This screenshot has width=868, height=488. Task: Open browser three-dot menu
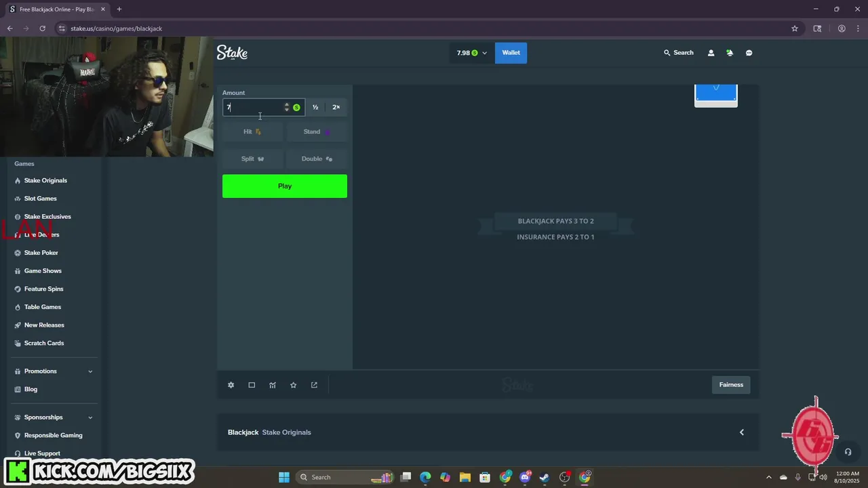click(858, 28)
